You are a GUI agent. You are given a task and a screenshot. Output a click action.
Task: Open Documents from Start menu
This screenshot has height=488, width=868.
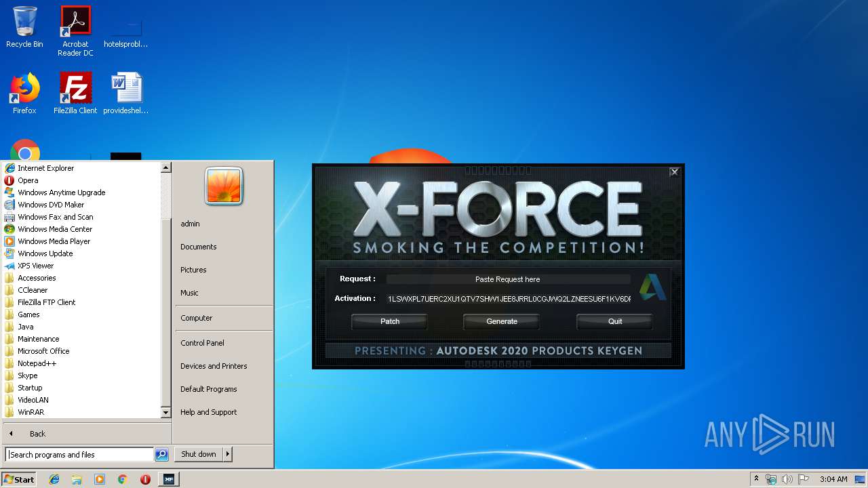pyautogui.click(x=198, y=247)
